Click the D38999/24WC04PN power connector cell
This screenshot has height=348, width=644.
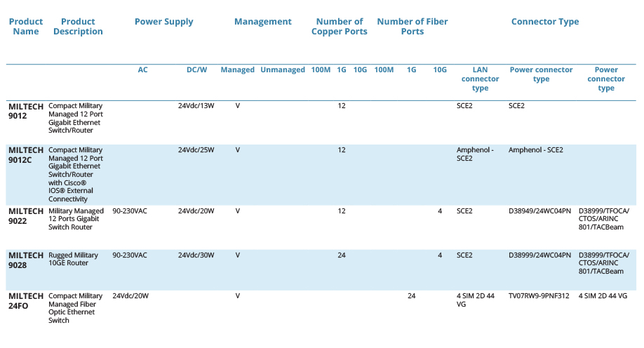tap(539, 255)
